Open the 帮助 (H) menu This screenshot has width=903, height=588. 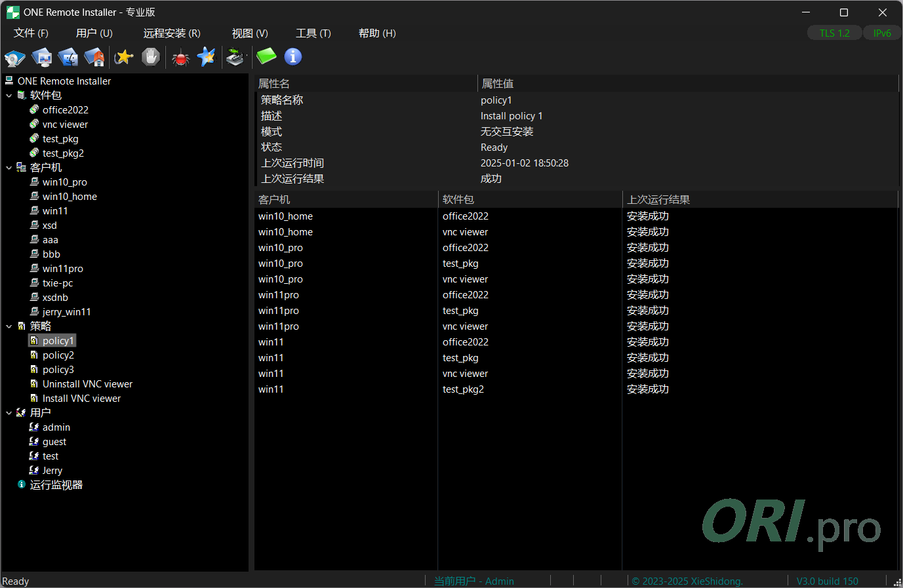(x=377, y=33)
